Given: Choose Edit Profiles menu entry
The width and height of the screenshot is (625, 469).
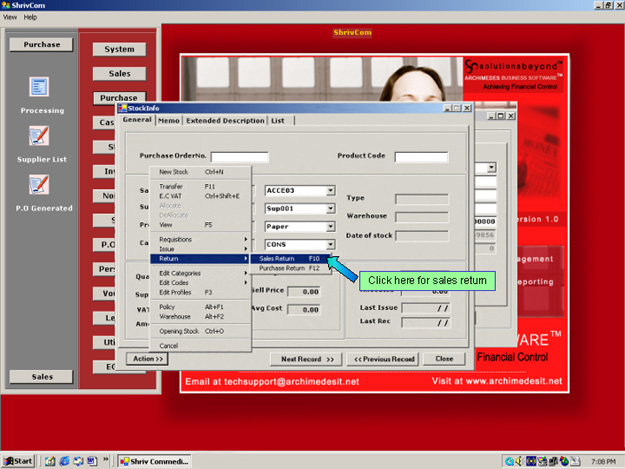Looking at the screenshot, I should click(200, 292).
